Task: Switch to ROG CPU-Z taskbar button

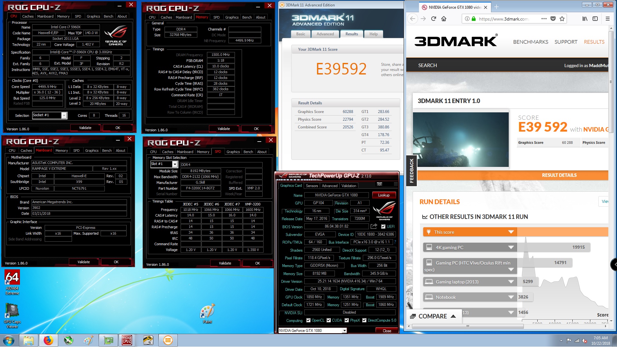Action: tap(127, 340)
